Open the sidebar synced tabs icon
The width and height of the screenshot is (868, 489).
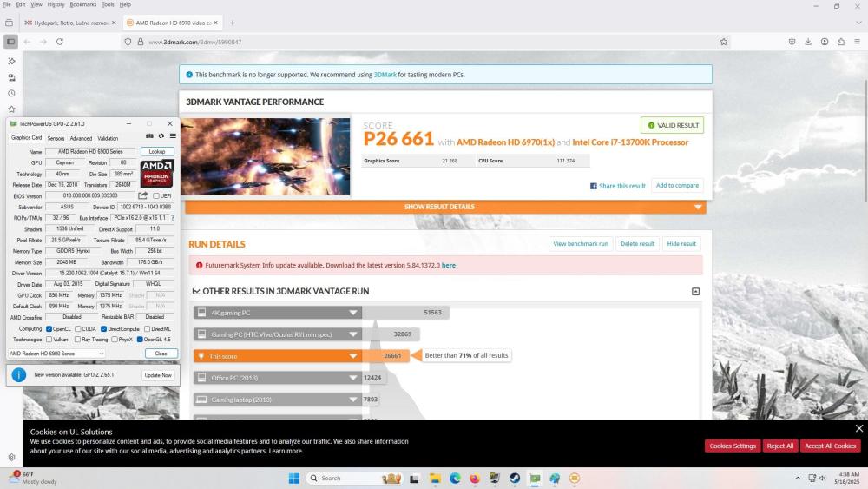(x=11, y=77)
